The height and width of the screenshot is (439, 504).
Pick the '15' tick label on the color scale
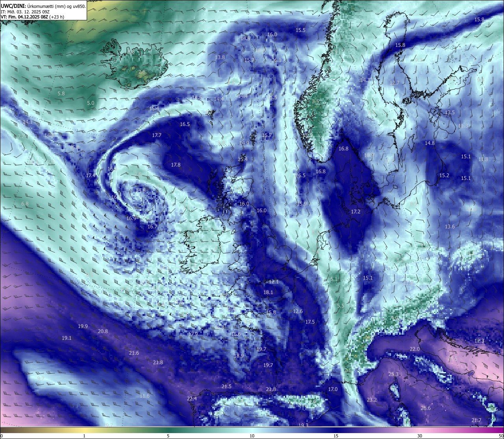336,436
